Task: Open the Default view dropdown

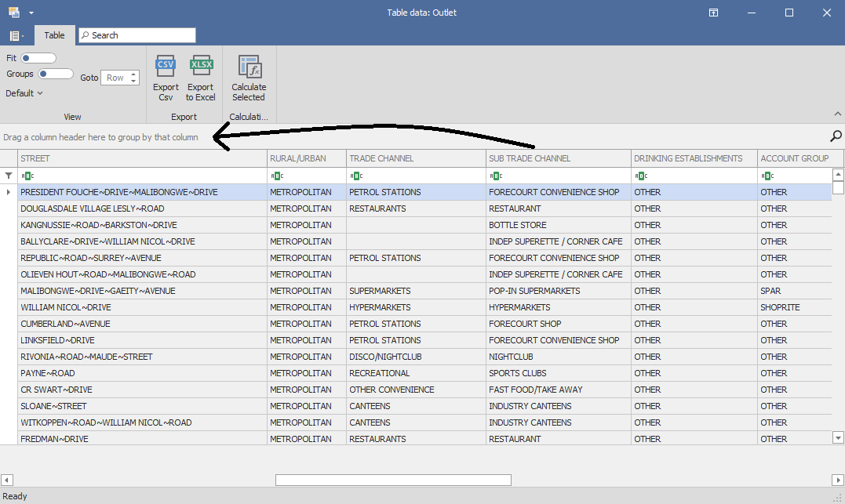Action: [24, 93]
